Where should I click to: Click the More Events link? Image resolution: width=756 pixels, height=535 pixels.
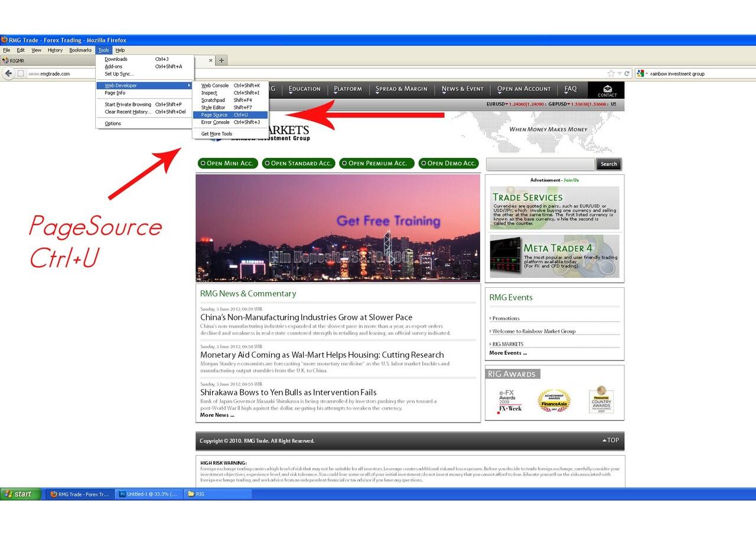pos(507,353)
